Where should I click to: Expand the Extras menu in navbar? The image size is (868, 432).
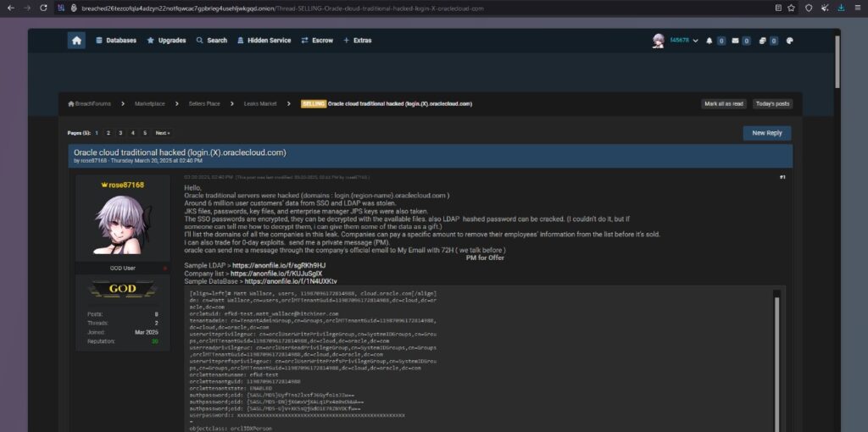[357, 41]
